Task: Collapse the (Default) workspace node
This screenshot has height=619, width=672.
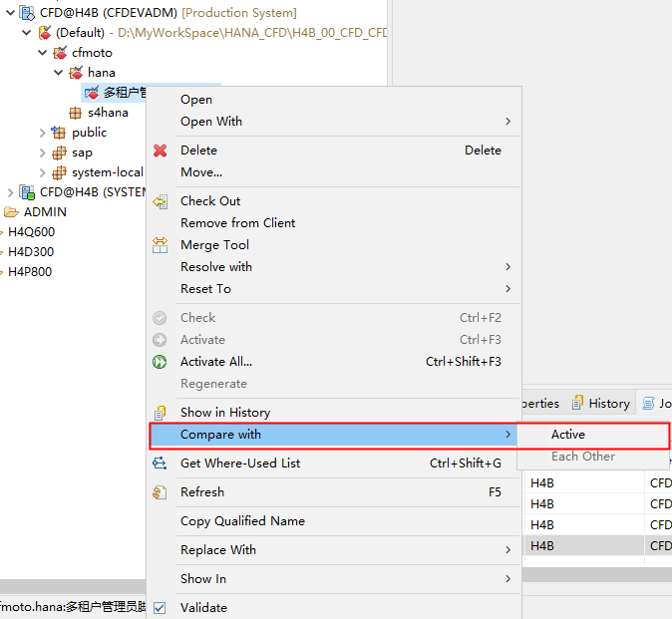Action: [27, 33]
